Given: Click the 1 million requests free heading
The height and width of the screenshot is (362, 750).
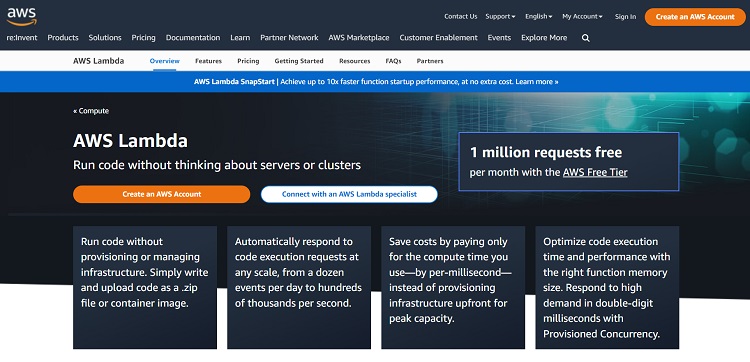Looking at the screenshot, I should coord(546,153).
